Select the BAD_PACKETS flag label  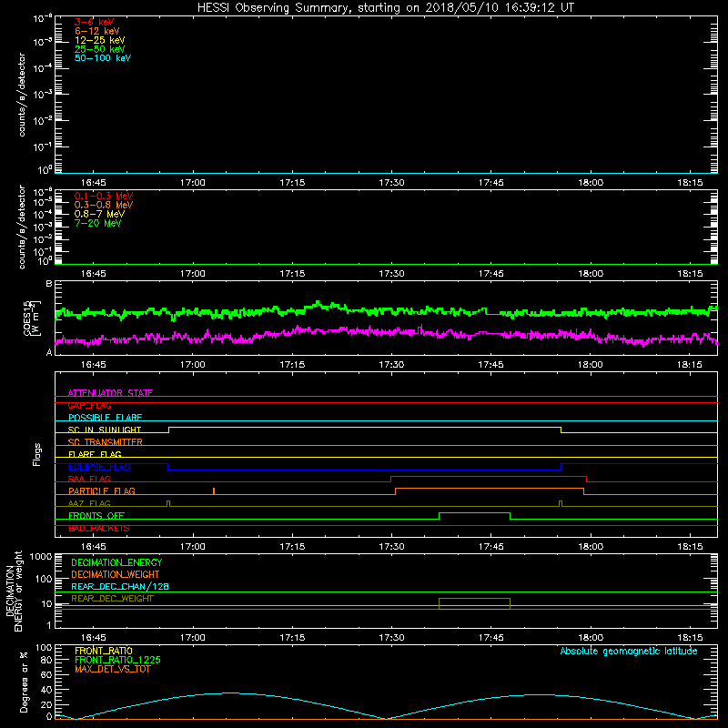click(99, 528)
